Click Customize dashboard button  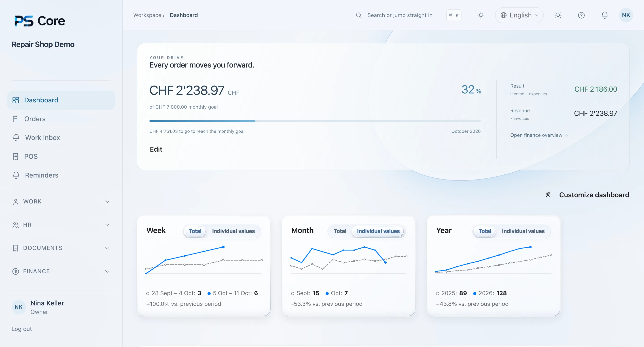point(587,195)
